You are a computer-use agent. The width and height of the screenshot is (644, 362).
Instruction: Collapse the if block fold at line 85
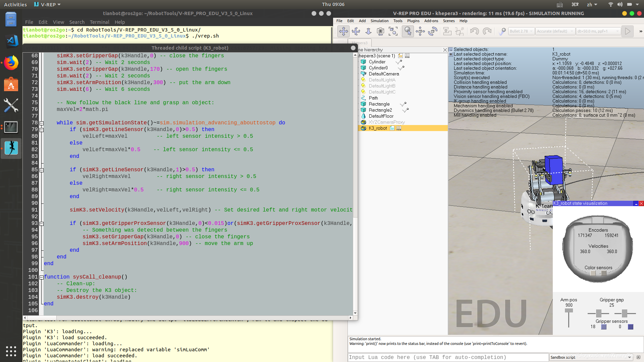(x=42, y=170)
